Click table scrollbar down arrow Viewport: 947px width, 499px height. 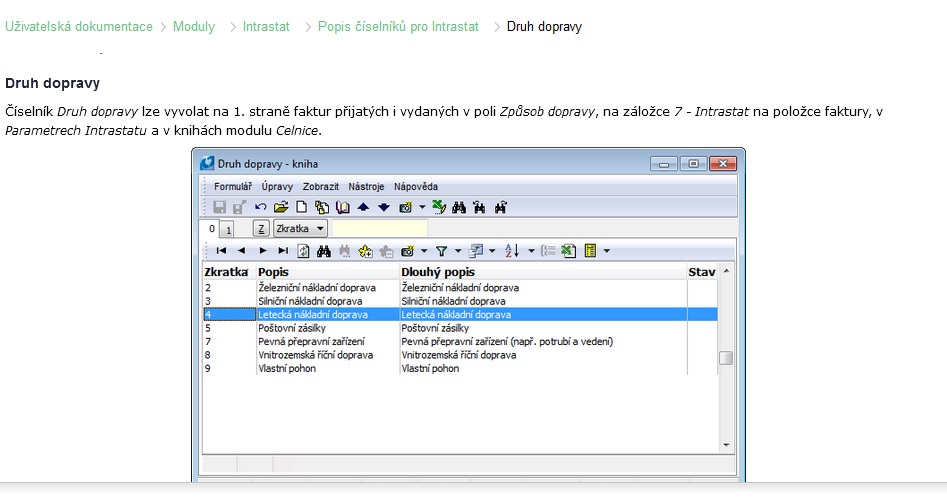(x=726, y=445)
